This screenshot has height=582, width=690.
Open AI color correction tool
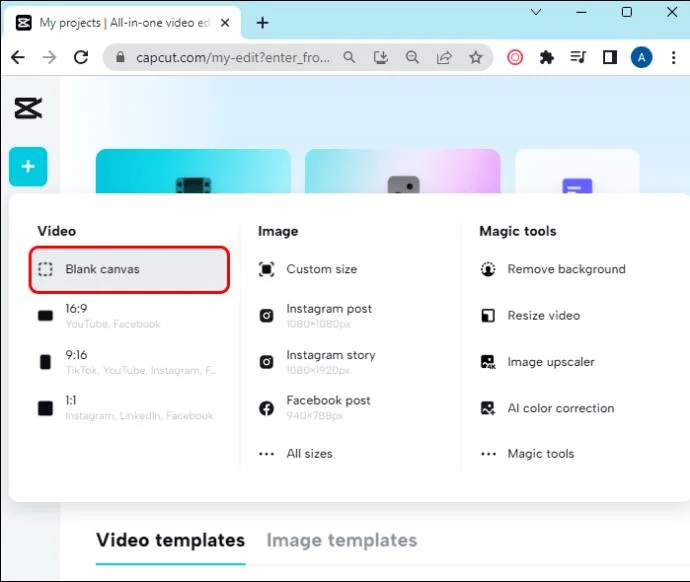547,408
